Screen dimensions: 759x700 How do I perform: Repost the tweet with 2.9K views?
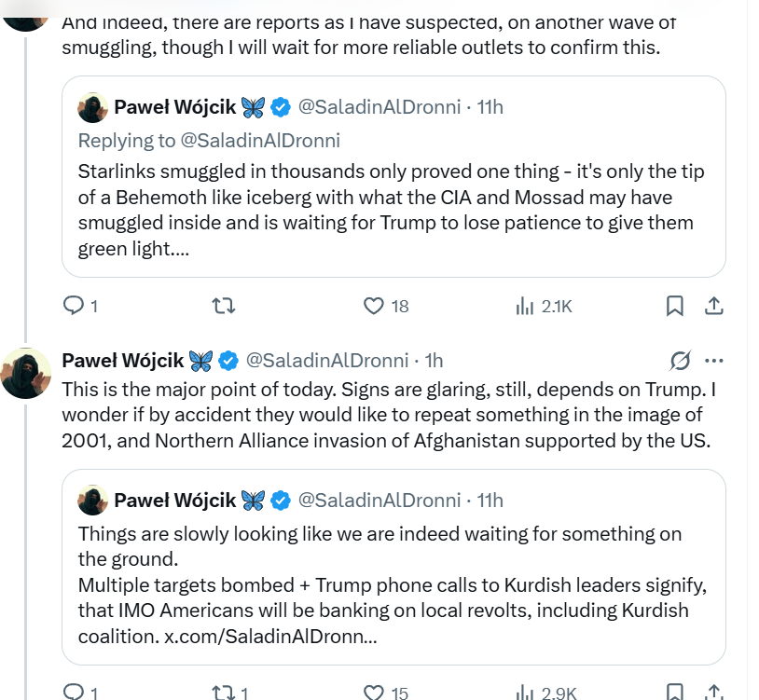[x=223, y=692]
